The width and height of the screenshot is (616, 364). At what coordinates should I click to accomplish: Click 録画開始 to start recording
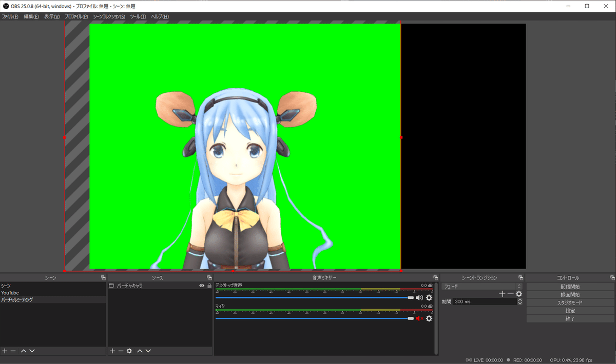pyautogui.click(x=571, y=295)
